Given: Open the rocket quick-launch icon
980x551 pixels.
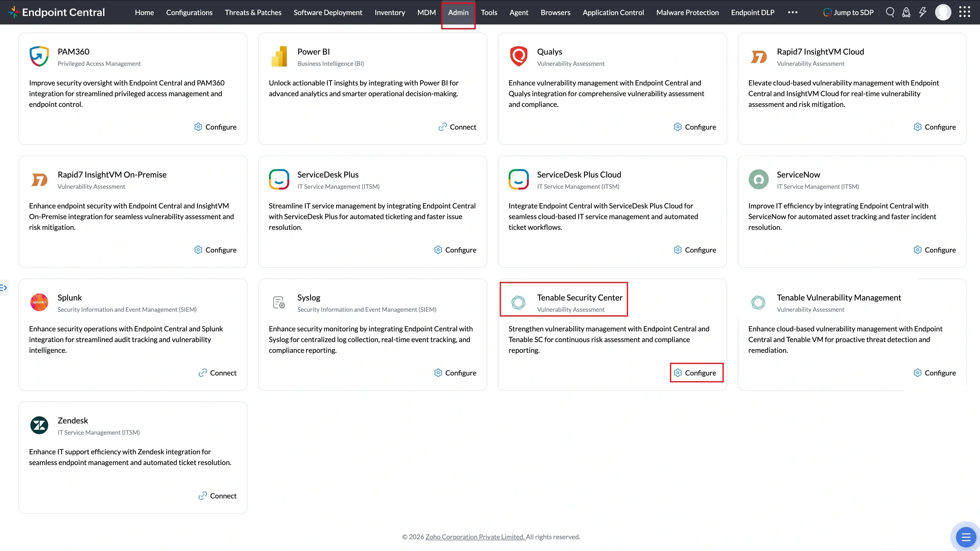Looking at the screenshot, I should pos(906,12).
